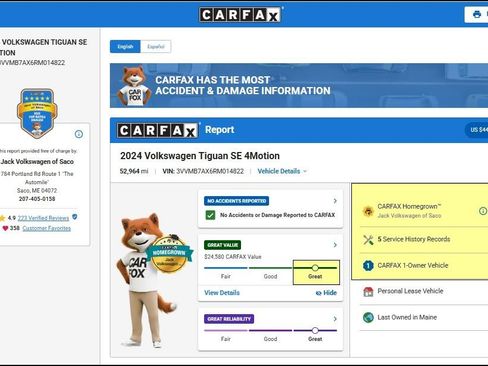
Task: Switch to the English language tab
Action: click(x=125, y=47)
